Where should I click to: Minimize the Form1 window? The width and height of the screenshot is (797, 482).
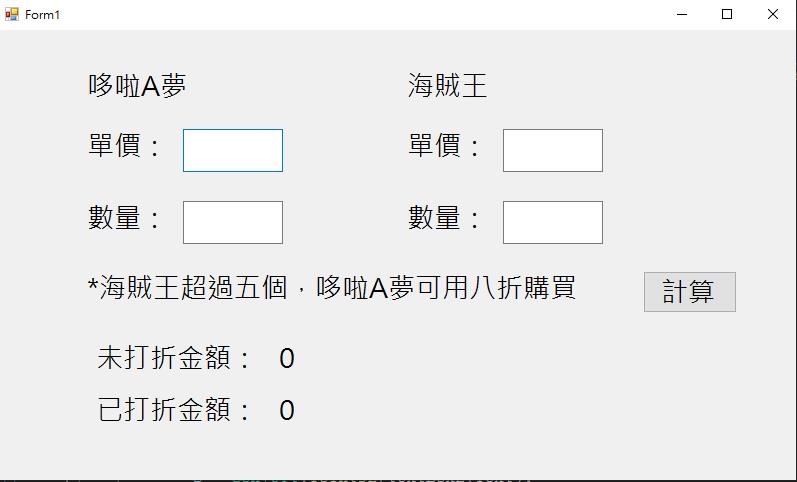[682, 14]
